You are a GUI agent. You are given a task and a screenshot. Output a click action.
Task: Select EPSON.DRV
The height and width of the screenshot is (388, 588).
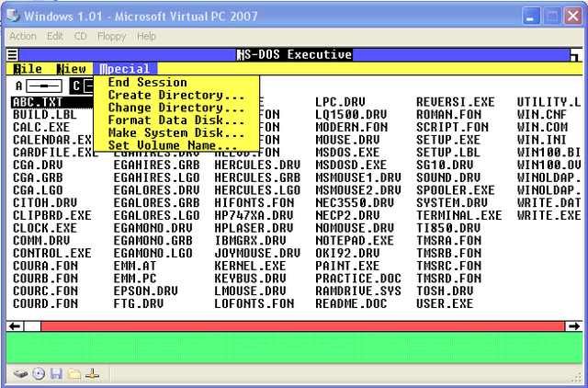coord(145,291)
